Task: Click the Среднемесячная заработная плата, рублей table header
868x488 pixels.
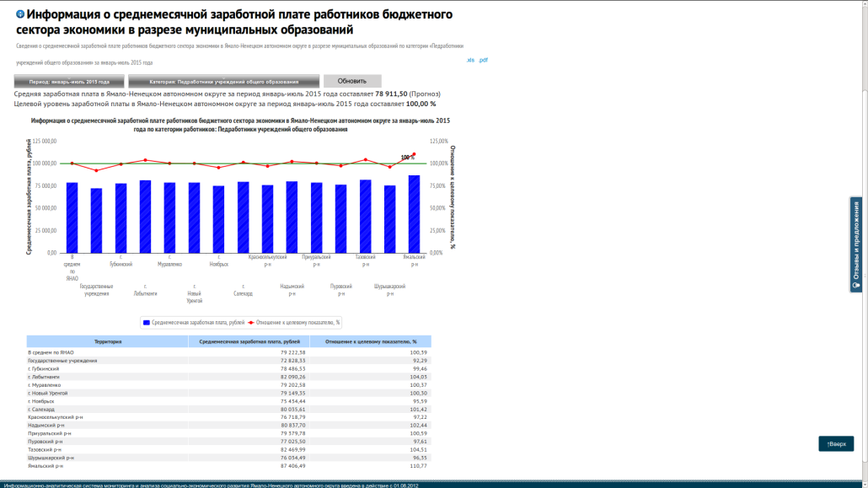Action: (x=249, y=341)
